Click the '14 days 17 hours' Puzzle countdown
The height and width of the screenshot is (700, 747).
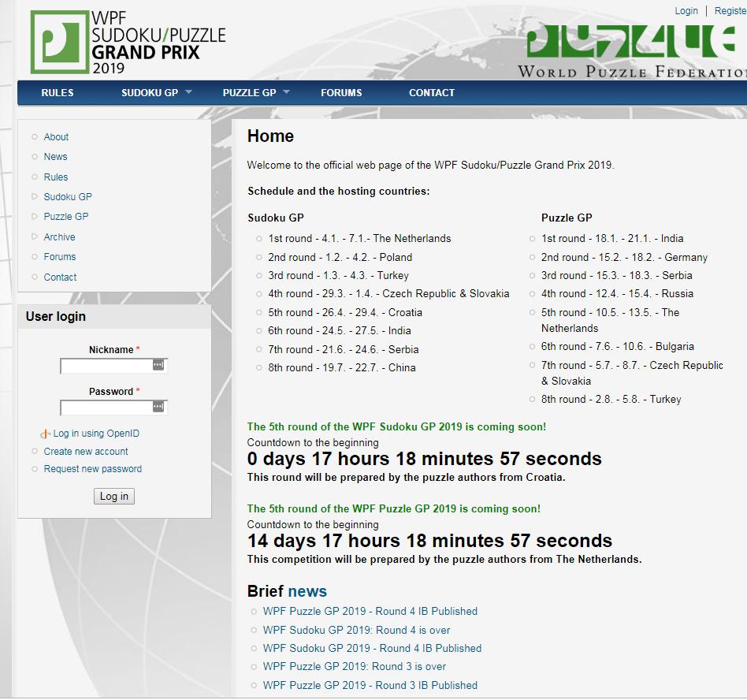pos(429,540)
